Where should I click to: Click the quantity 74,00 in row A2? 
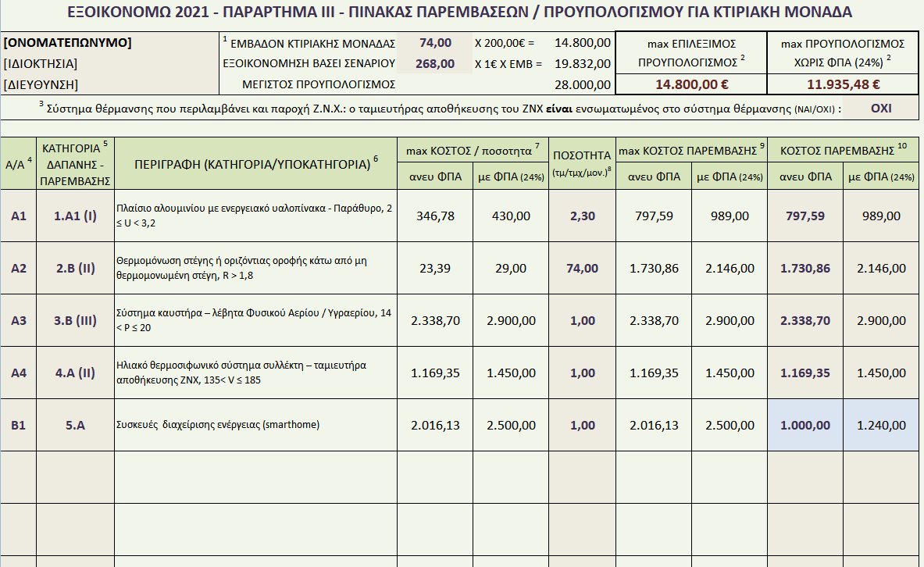coord(582,268)
